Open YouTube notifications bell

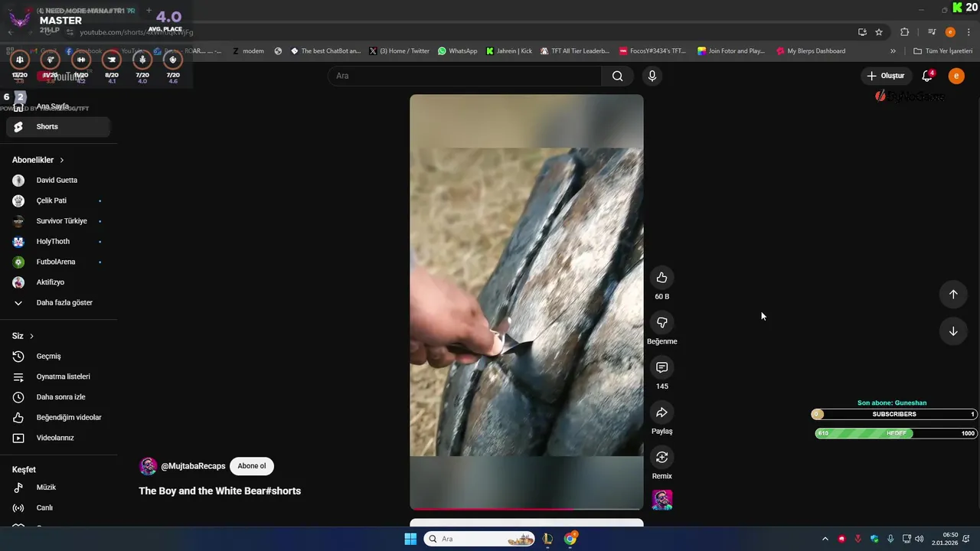pos(927,76)
